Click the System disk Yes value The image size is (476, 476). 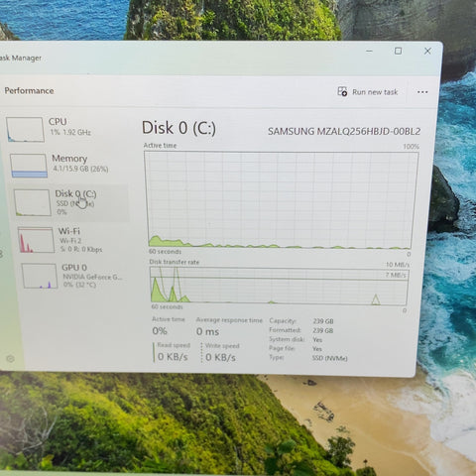point(317,340)
